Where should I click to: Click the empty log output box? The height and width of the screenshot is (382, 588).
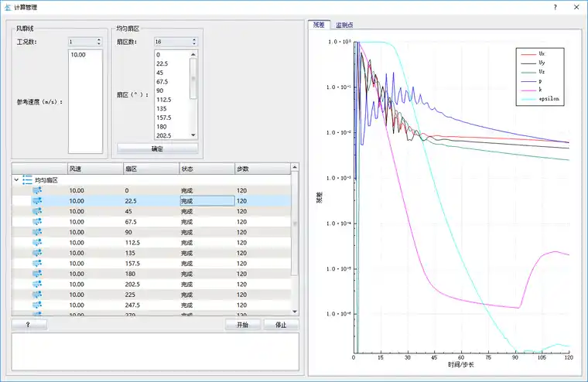(156, 352)
